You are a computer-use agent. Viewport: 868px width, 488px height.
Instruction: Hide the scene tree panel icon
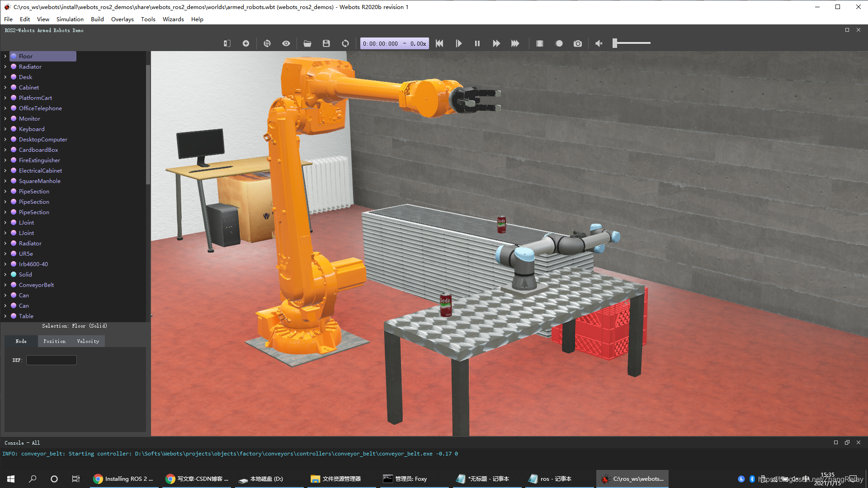(227, 43)
